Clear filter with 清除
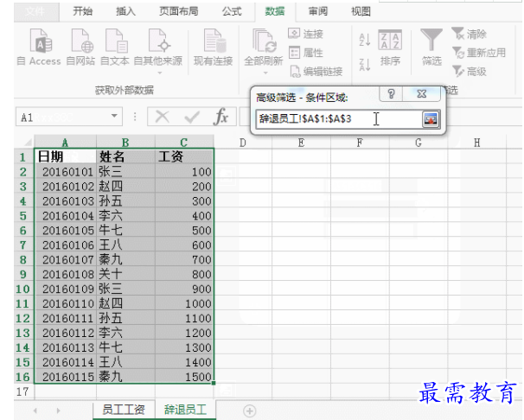This screenshot has height=420, width=524. click(x=469, y=34)
